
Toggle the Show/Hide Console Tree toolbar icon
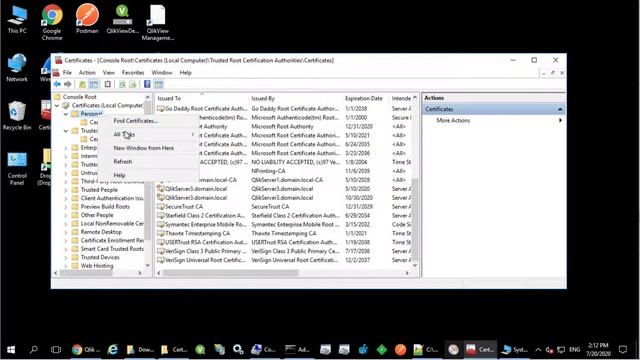pyautogui.click(x=93, y=84)
